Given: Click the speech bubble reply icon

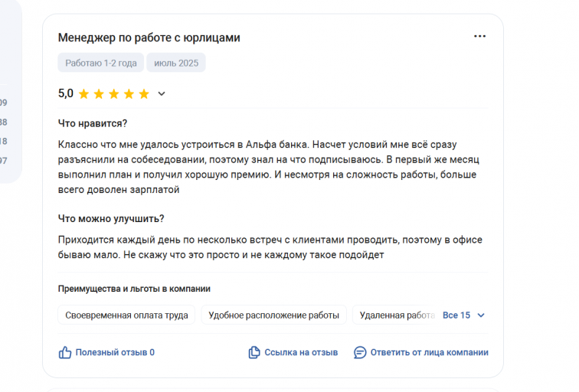Looking at the screenshot, I should 360,352.
